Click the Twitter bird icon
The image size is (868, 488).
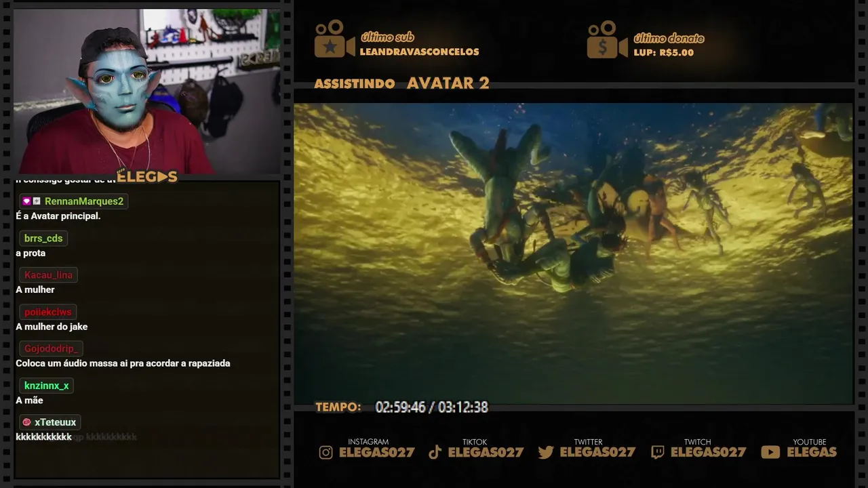click(x=546, y=452)
